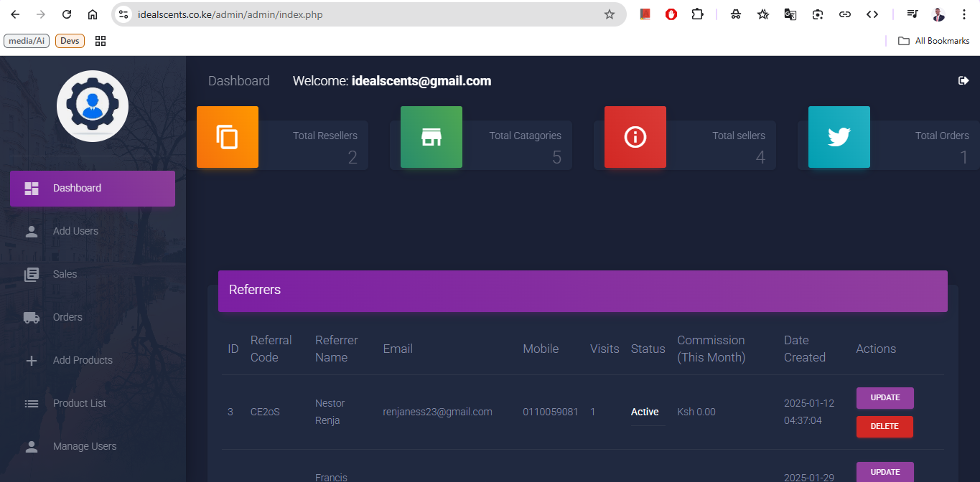
Task: Open the browser Extensions puzzle icon
Action: click(x=697, y=14)
